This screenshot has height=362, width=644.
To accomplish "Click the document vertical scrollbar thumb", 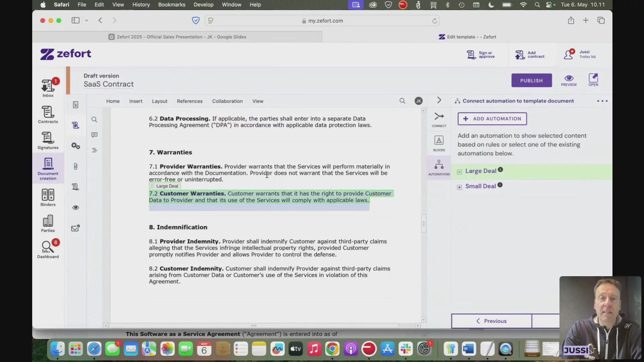I will [x=424, y=224].
